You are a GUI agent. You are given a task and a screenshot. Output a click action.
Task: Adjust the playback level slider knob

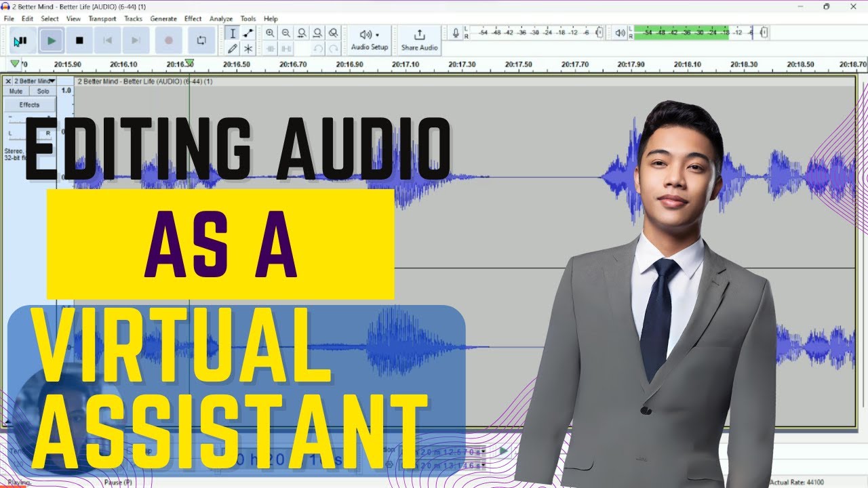(x=764, y=33)
